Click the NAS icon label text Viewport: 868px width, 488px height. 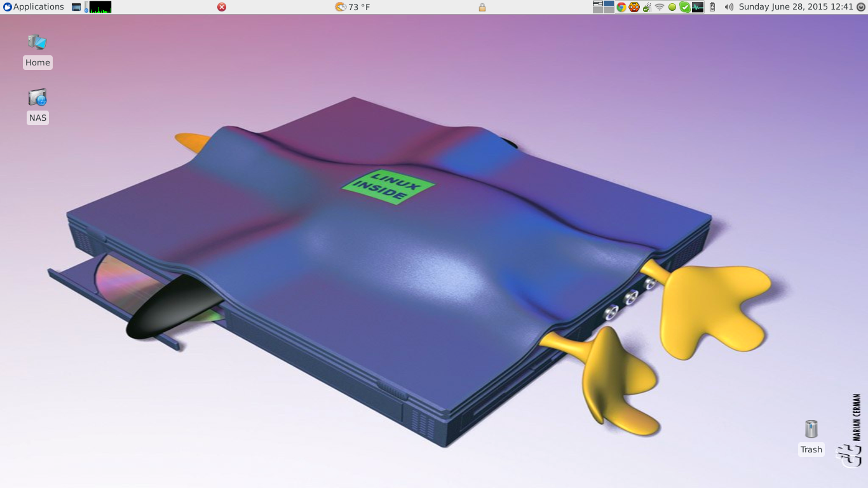[x=37, y=118]
